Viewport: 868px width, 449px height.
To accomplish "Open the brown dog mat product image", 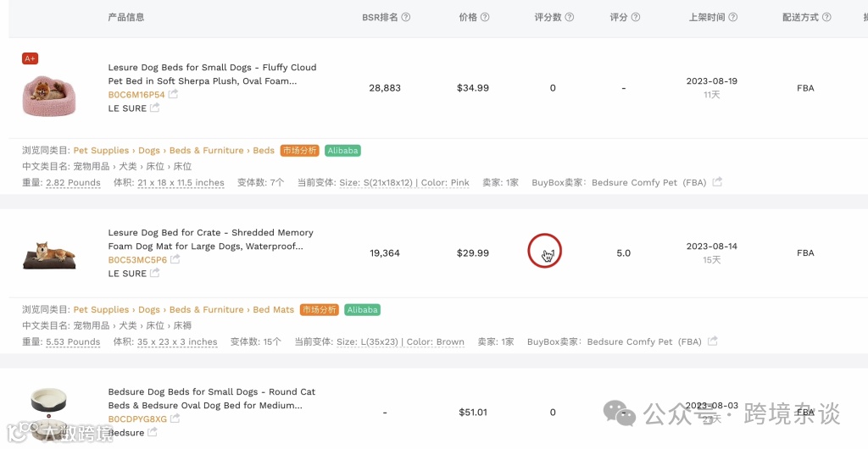I will [x=48, y=254].
